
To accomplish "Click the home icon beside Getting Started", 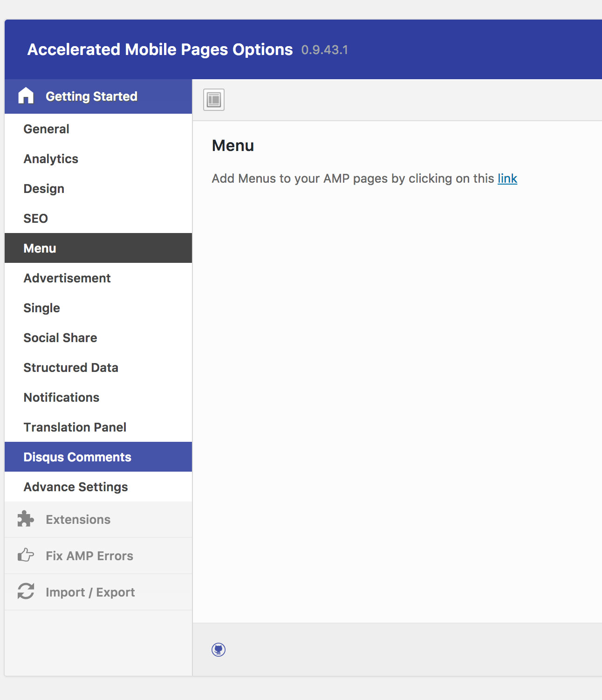I will [26, 96].
